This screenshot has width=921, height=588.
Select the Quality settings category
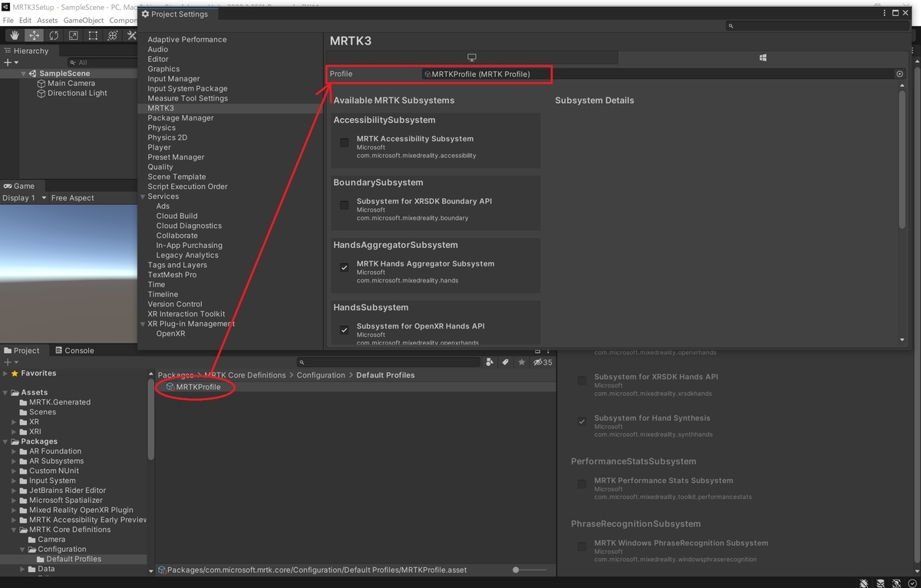point(160,167)
